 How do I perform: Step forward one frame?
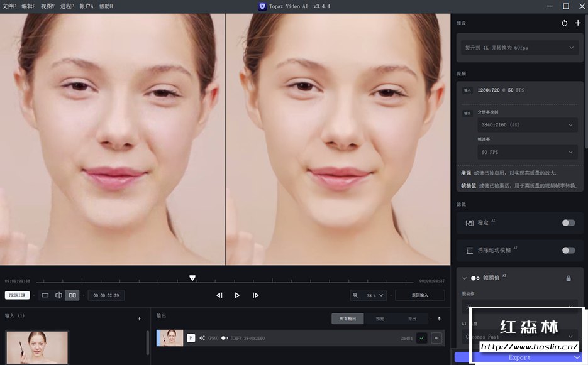(x=255, y=295)
